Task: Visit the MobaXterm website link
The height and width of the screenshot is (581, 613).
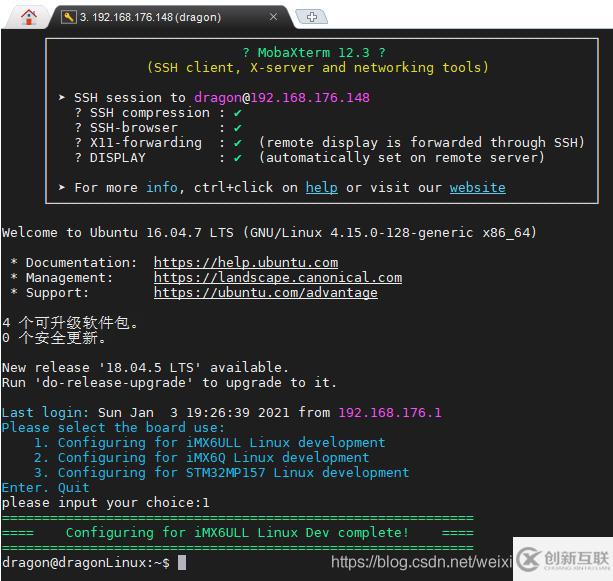Action: (x=477, y=188)
